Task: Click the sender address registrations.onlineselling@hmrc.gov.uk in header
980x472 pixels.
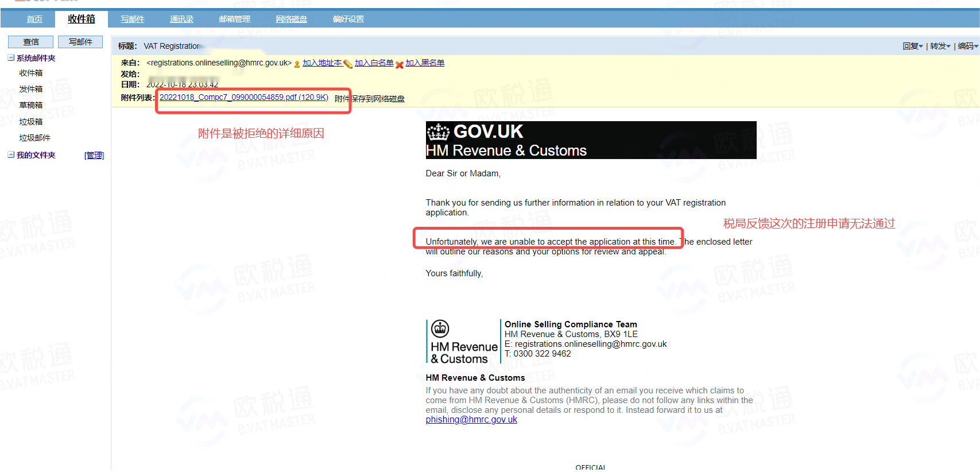Action: point(219,63)
